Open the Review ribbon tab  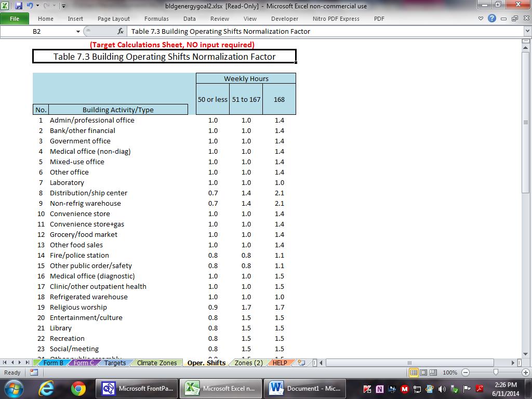220,19
